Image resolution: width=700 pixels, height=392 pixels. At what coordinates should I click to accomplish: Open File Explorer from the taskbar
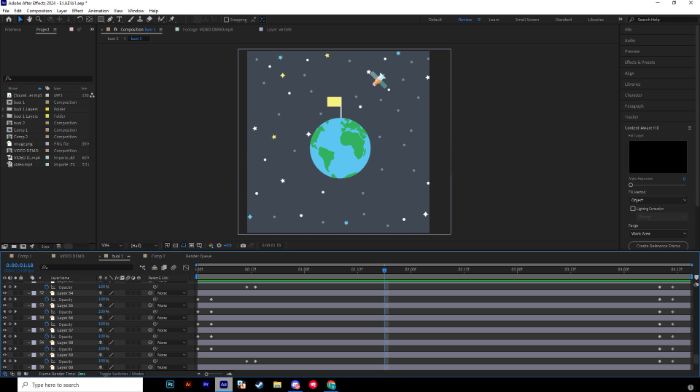pos(277,384)
